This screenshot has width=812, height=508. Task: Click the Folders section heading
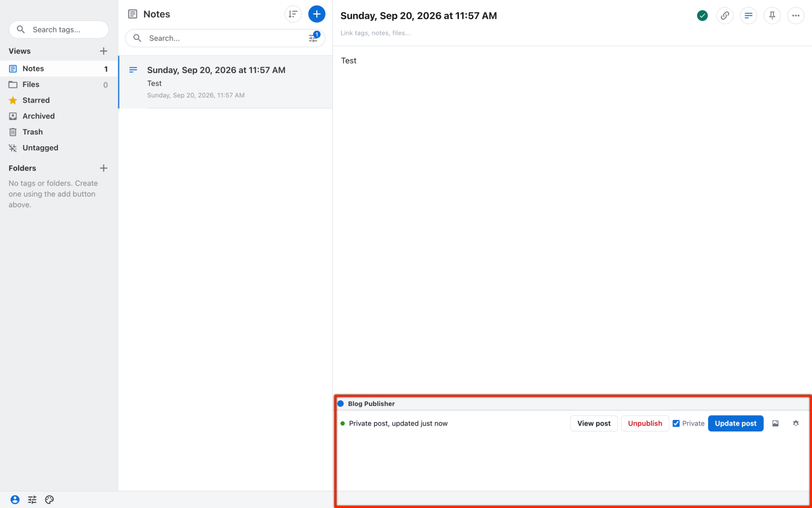pos(23,168)
